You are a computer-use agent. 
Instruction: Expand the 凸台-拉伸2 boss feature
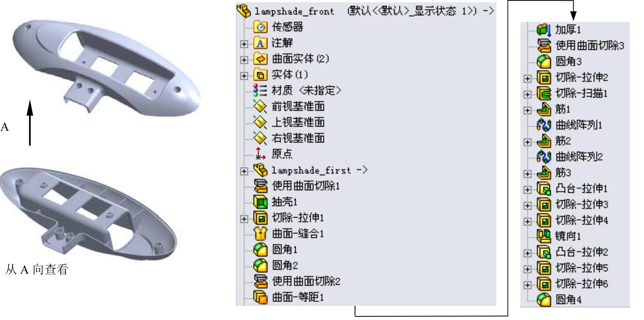coord(527,253)
